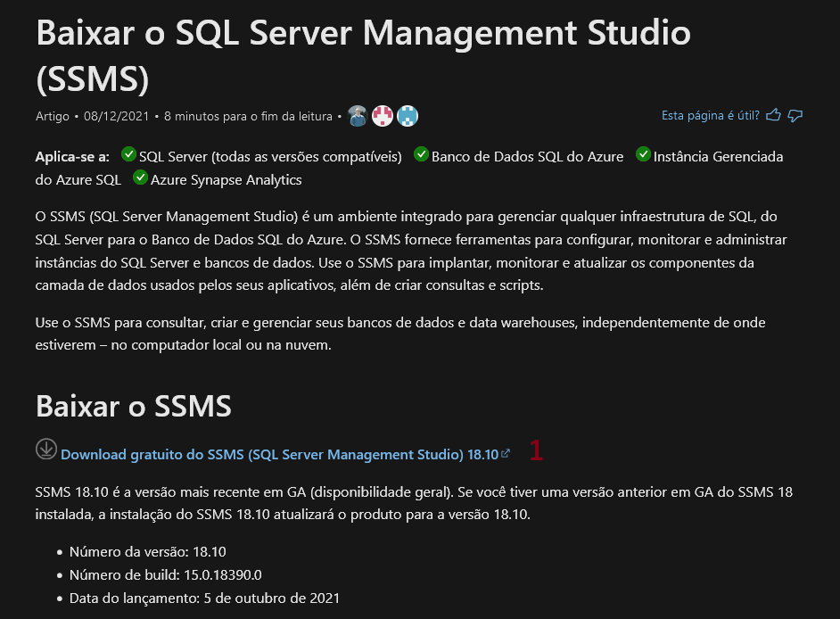This screenshot has width=840, height=619.
Task: Click the external link icon after 18.10
Action: [x=506, y=454]
